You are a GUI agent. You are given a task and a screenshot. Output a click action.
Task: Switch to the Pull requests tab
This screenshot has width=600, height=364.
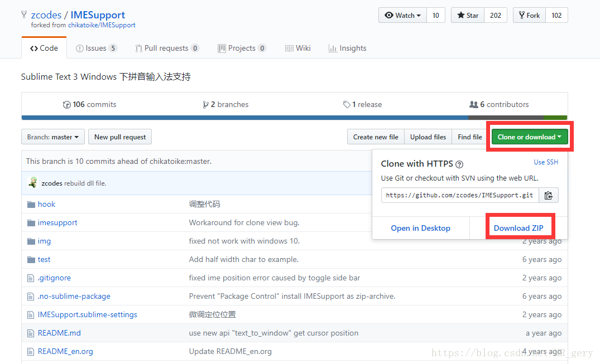pos(167,48)
